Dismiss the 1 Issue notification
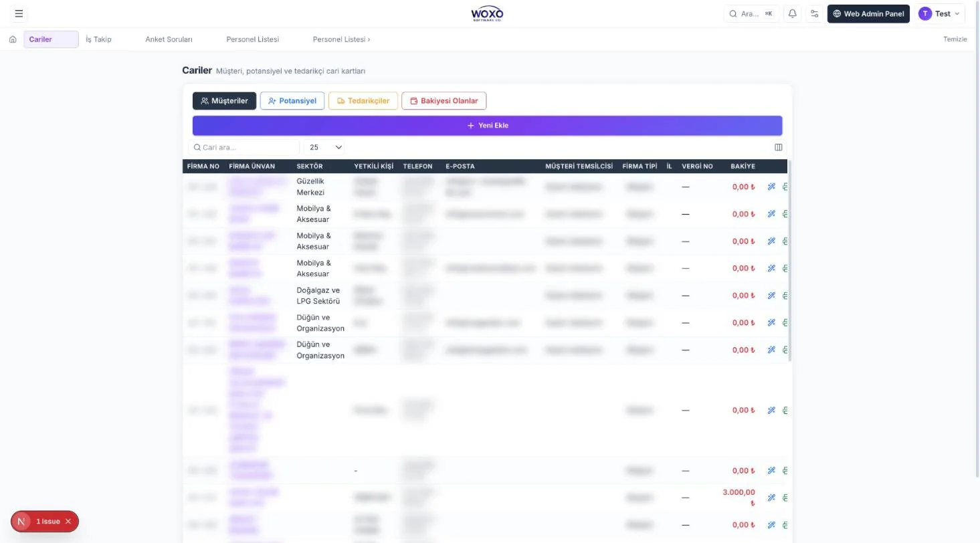 68,521
